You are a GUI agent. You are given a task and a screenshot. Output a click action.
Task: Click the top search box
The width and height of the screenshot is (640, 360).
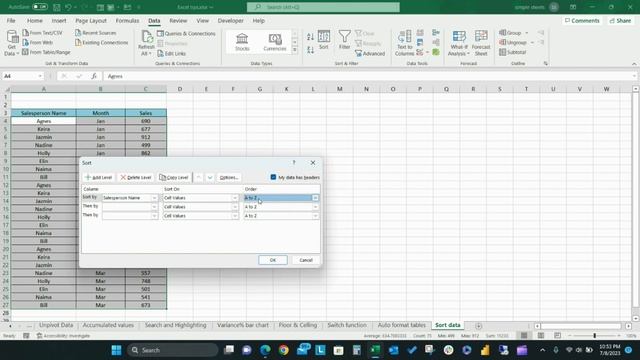(x=323, y=7)
